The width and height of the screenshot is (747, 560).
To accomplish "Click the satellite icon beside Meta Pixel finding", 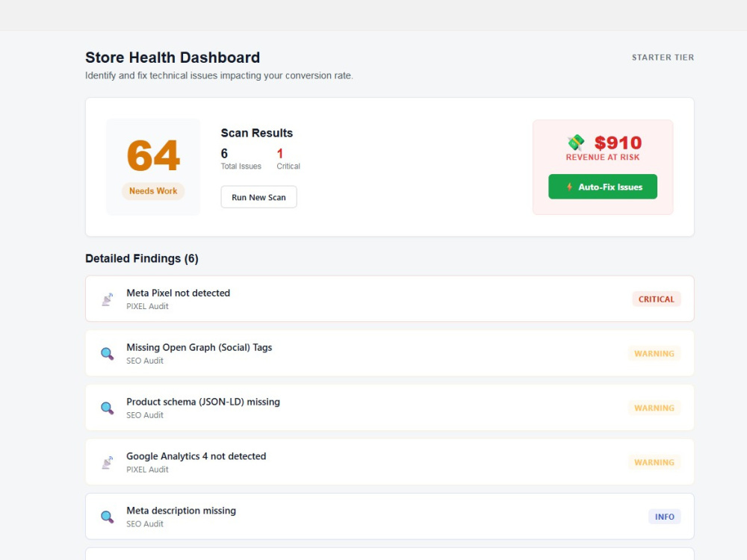I will (107, 299).
